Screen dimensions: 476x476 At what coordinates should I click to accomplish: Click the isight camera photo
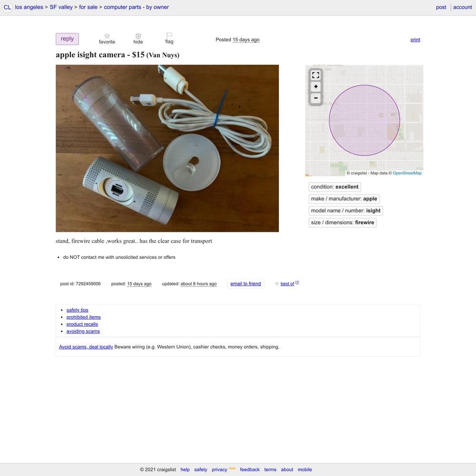click(167, 148)
